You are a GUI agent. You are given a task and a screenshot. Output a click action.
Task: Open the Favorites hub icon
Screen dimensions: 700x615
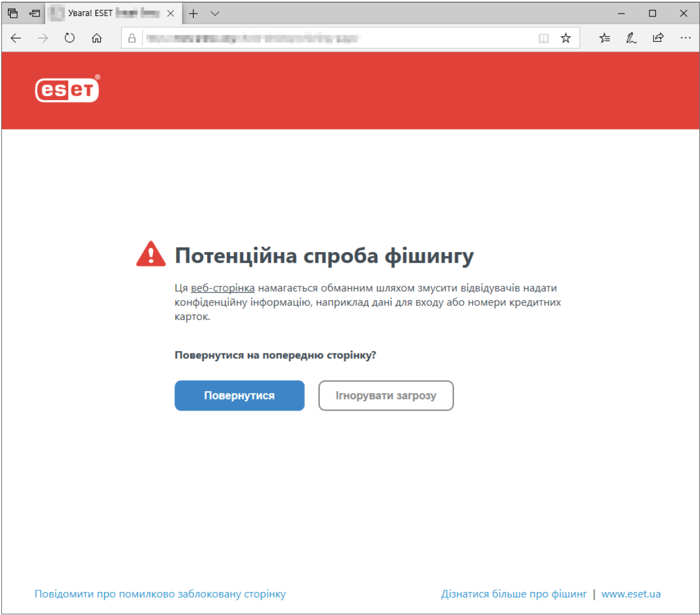coord(605,38)
